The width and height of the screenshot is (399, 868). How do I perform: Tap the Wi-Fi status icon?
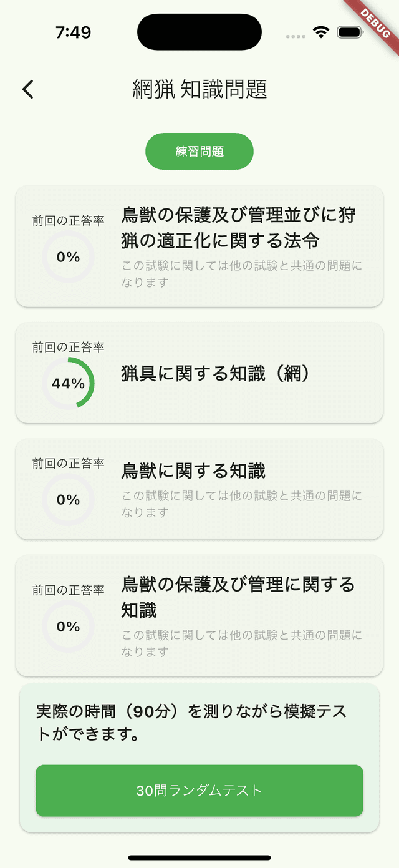321,32
